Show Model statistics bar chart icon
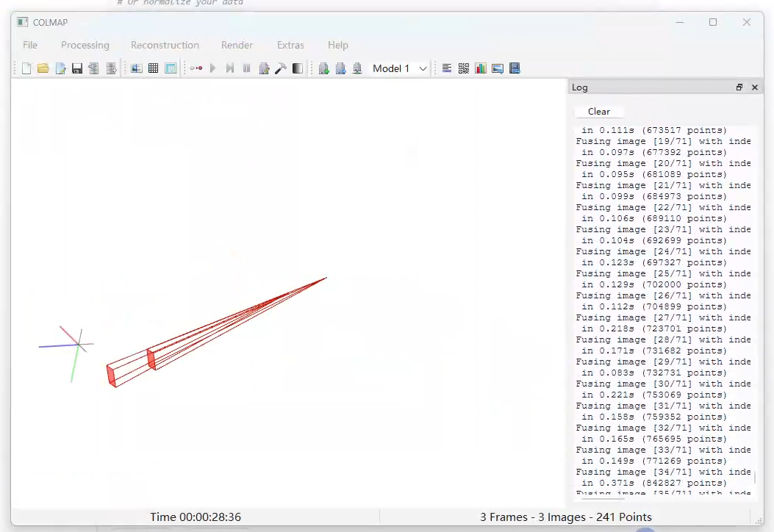This screenshot has height=532, width=774. [480, 68]
